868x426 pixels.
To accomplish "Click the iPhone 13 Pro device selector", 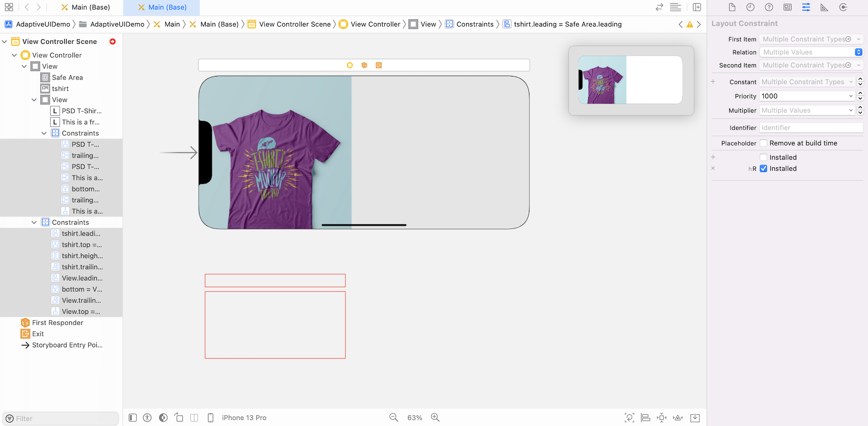I will pos(244,418).
